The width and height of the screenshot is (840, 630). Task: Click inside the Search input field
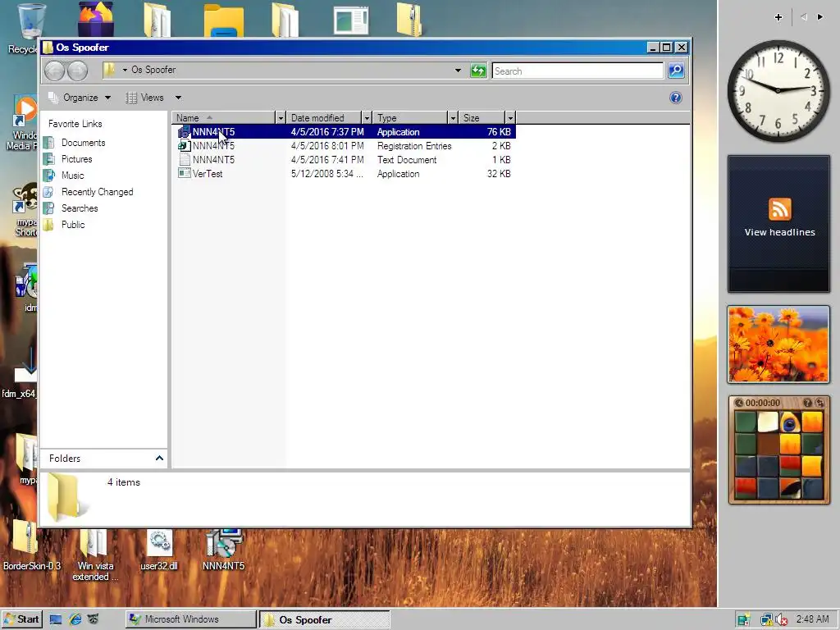click(577, 71)
